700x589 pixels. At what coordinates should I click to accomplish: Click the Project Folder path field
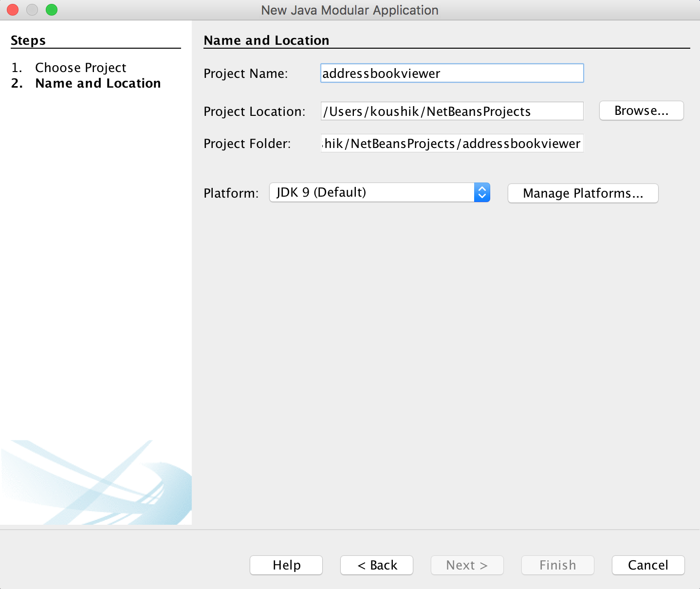click(452, 143)
